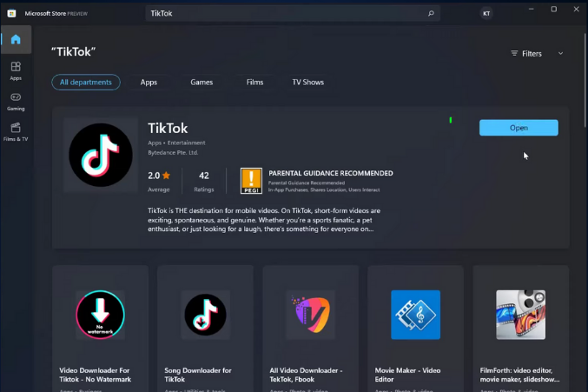Viewport: 588px width, 392px height.
Task: Click the TikTok description paragraph
Action: pos(264,220)
